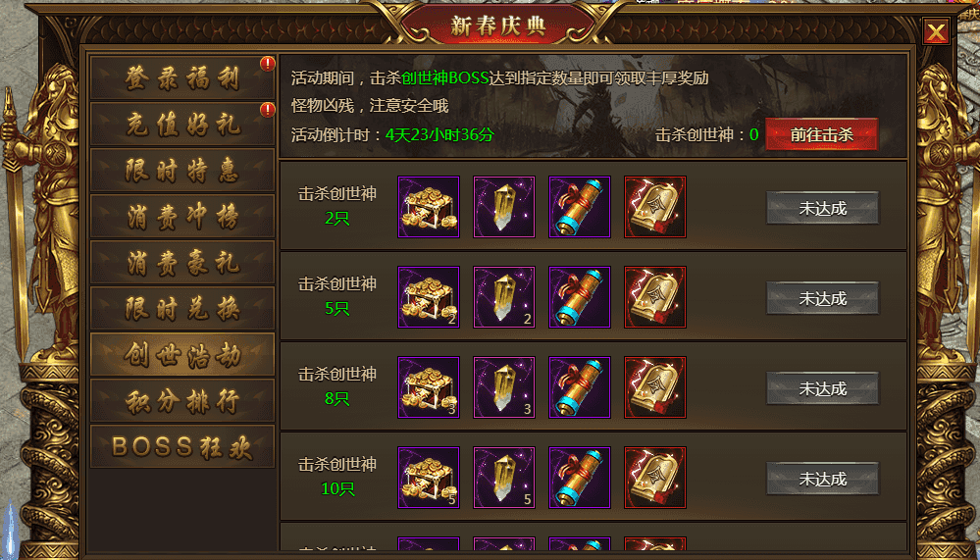Open the 积分排行 tab
Screen dimensions: 980x560
182,400
